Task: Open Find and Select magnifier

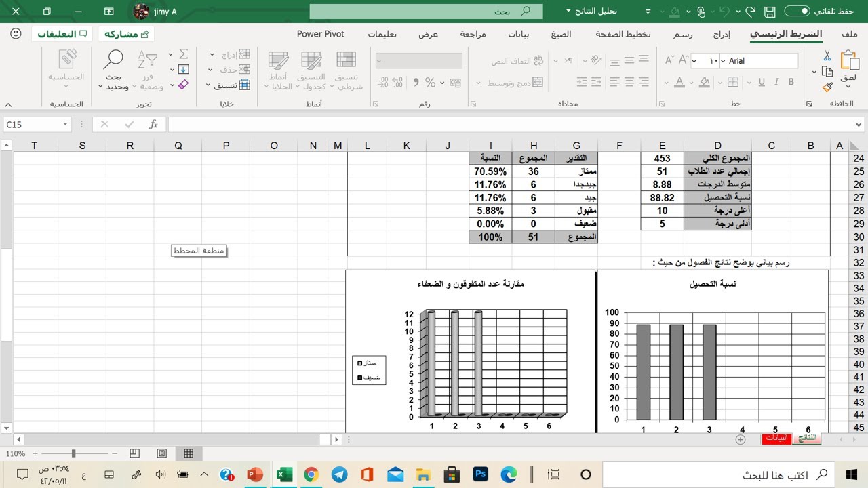Action: pos(113,60)
